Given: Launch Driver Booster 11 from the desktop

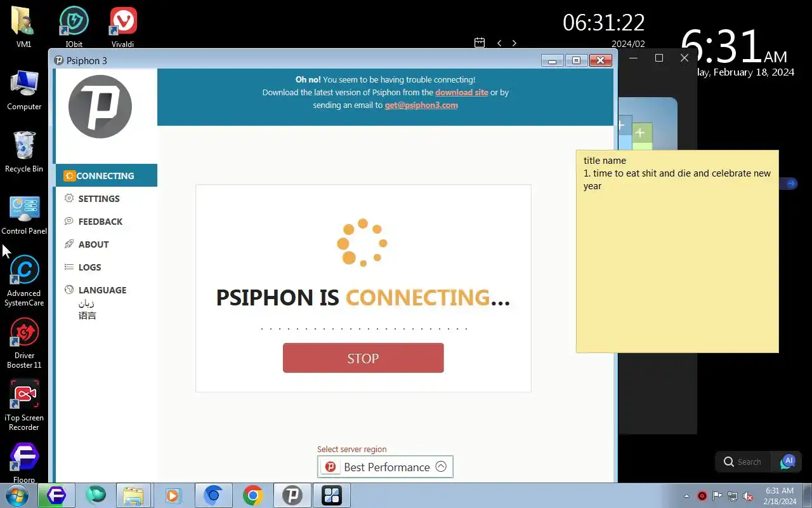Looking at the screenshot, I should [24, 343].
